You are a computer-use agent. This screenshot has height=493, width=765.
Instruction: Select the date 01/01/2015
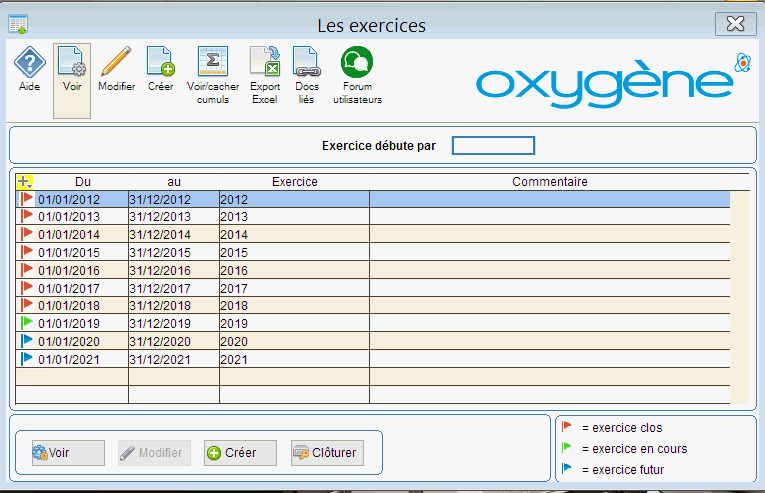point(69,253)
